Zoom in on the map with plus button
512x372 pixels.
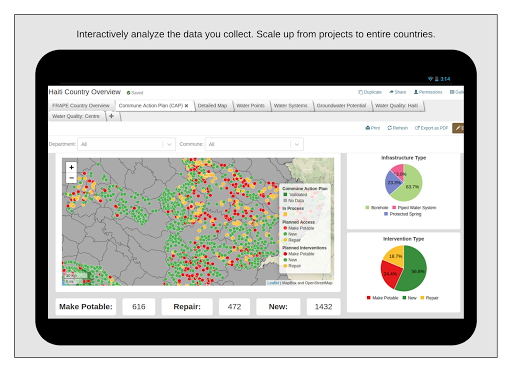click(x=71, y=167)
